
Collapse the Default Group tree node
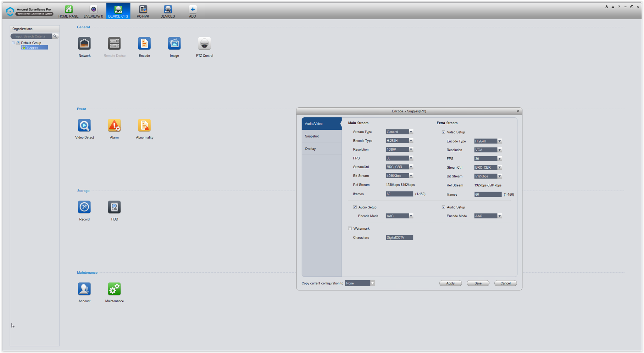pyautogui.click(x=13, y=43)
